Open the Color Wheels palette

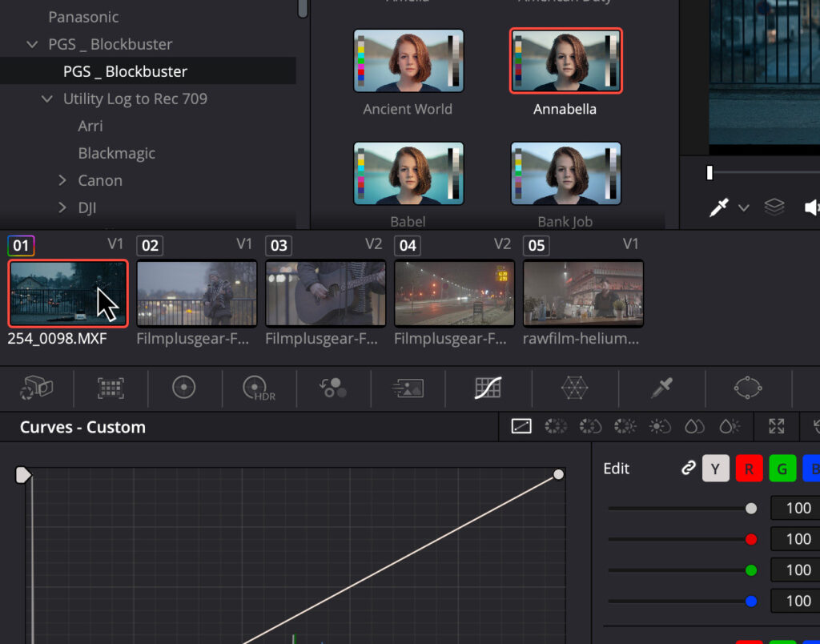click(x=183, y=388)
